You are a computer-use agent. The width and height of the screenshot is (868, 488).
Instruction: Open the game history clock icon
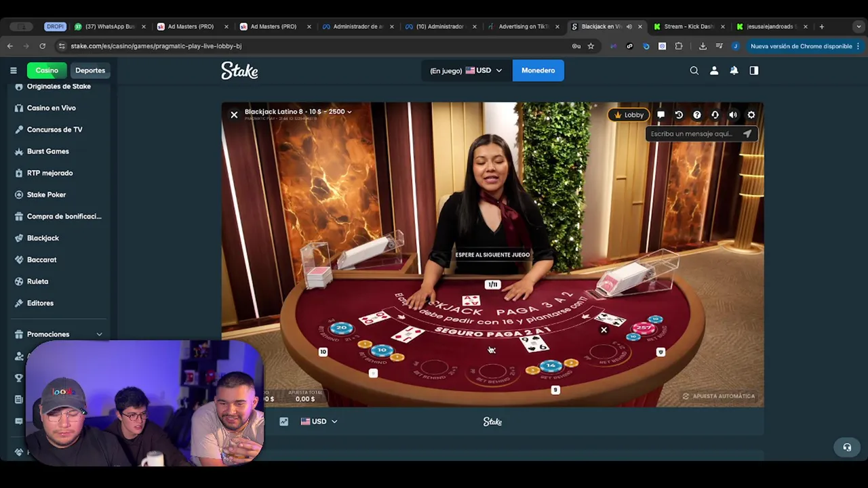(679, 115)
